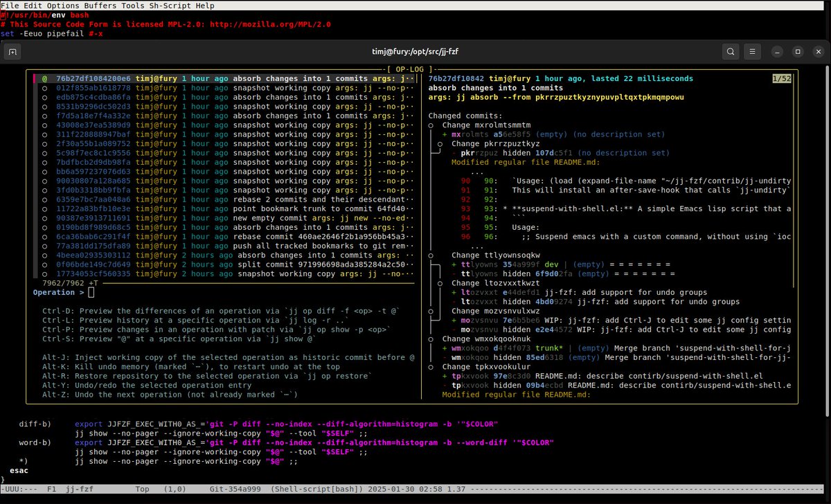Open the Buffers menu
The width and height of the screenshot is (831, 504).
coord(100,6)
